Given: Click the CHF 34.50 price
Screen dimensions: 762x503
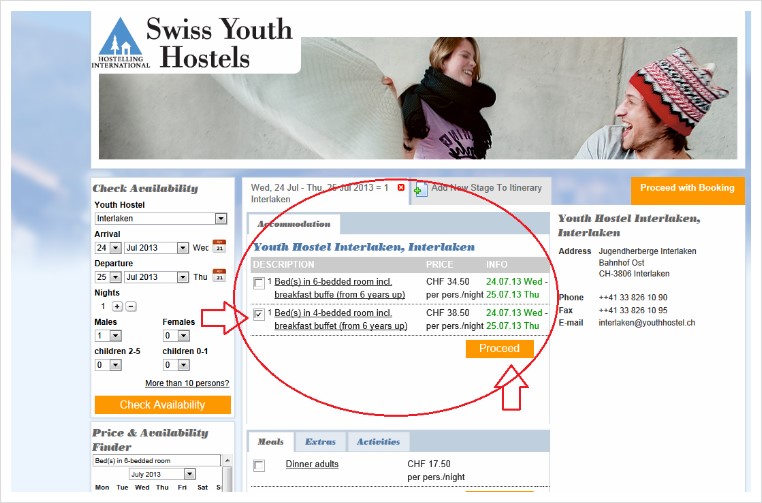Looking at the screenshot, I should coord(448,282).
